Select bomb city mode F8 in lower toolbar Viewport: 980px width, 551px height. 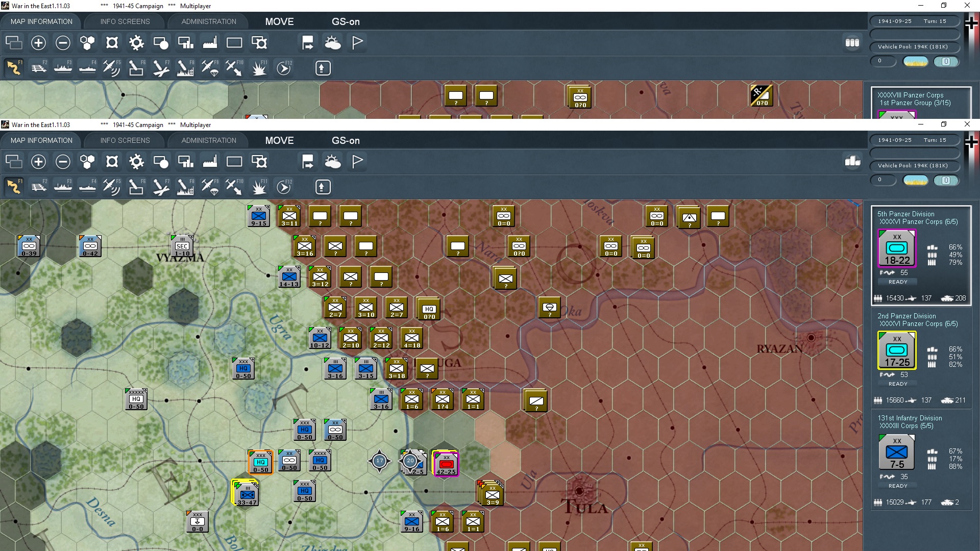pyautogui.click(x=185, y=187)
